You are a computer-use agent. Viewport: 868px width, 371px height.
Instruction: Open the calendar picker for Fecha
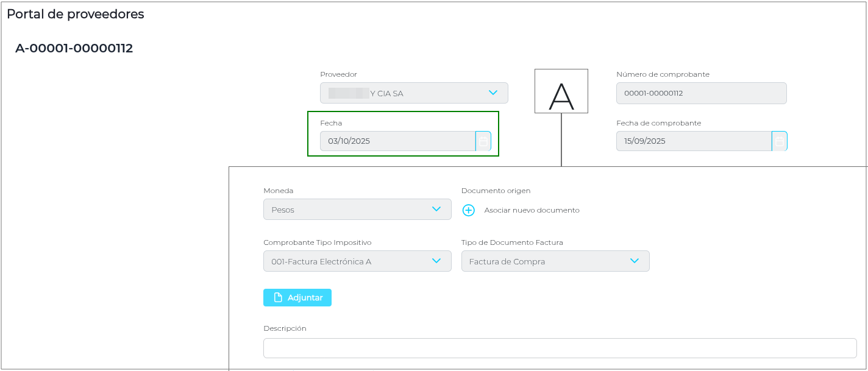point(483,141)
